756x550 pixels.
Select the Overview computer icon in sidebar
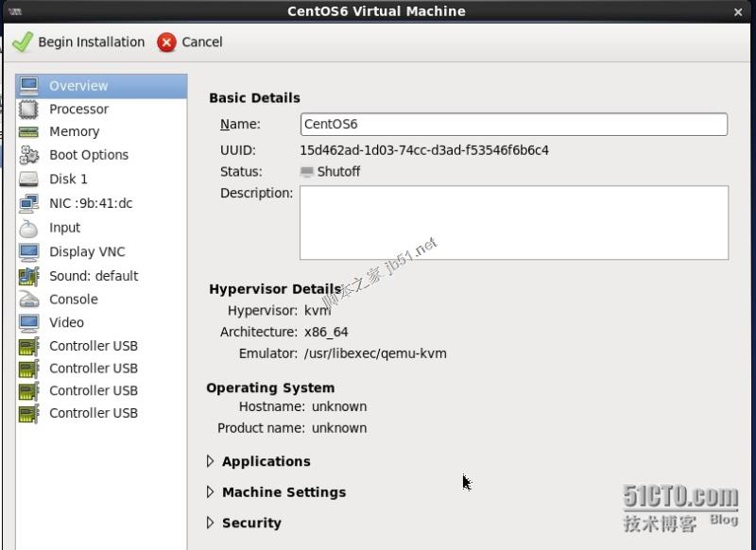[29, 86]
